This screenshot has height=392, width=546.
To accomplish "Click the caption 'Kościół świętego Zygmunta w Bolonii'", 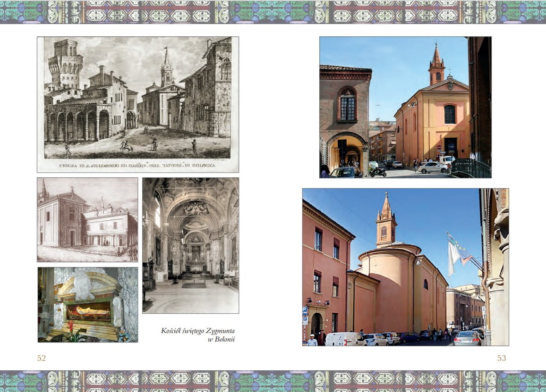I will coord(197,335).
